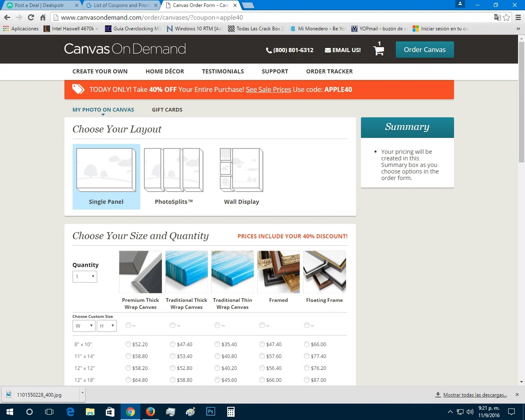Open the Intel Haswell 4670k bookmark

pyautogui.click(x=71, y=29)
